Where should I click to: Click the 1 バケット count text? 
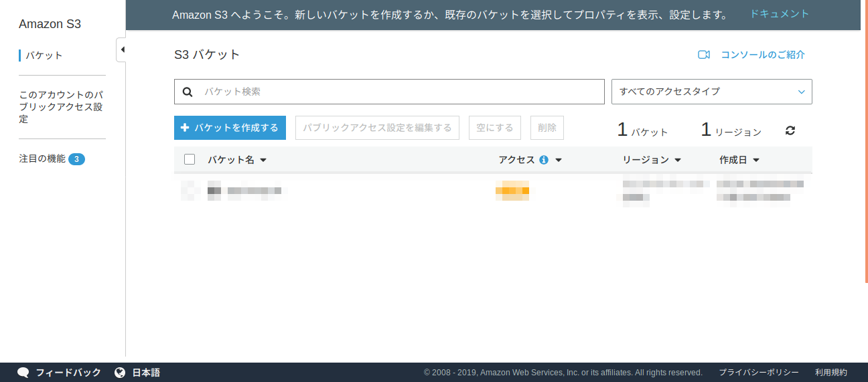[x=642, y=130]
